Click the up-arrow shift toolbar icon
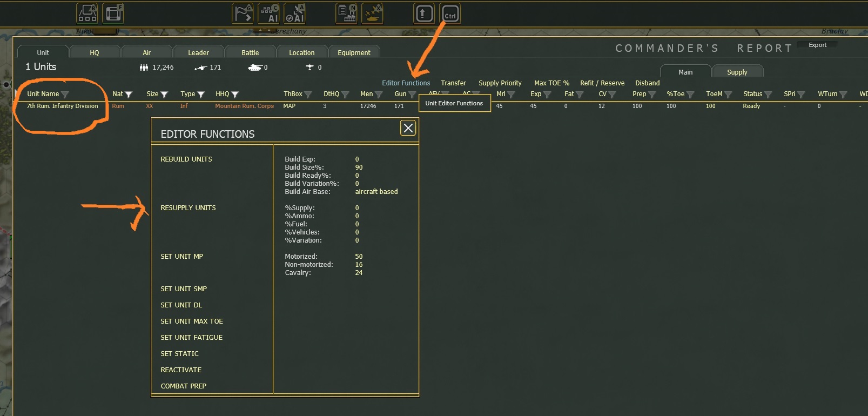 coord(424,14)
